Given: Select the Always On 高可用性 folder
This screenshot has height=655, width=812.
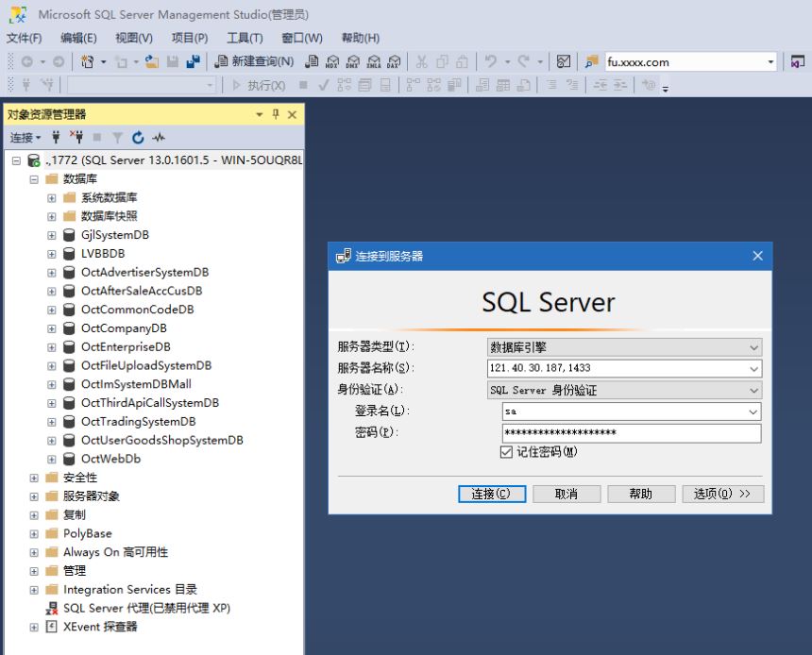Looking at the screenshot, I should coord(115,552).
